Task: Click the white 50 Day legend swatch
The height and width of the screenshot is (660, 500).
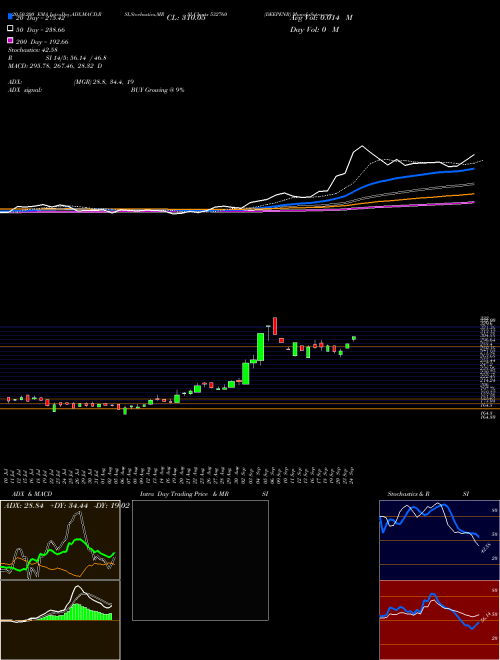Action: [10, 29]
